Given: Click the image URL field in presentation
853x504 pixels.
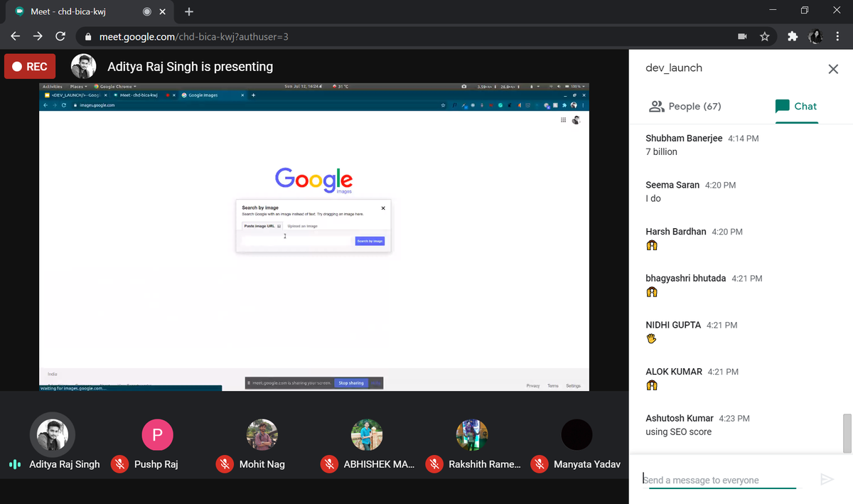Looking at the screenshot, I should (298, 241).
